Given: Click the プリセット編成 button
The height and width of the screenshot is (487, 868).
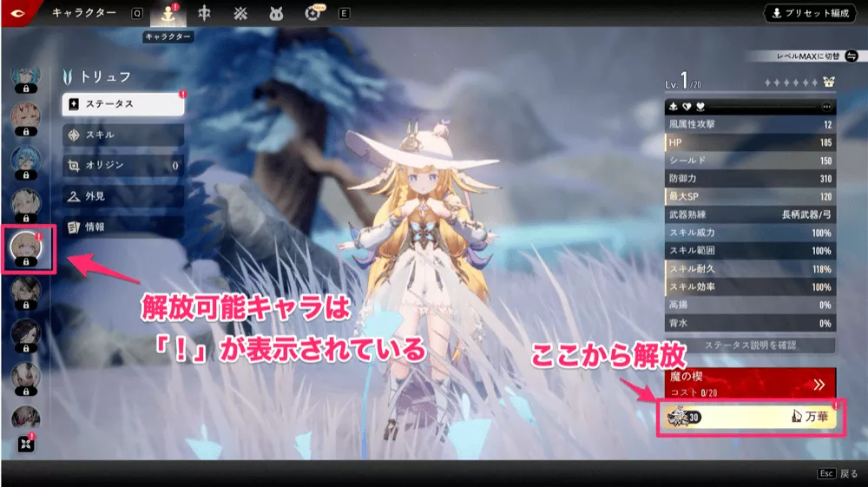Looking at the screenshot, I should [x=809, y=13].
